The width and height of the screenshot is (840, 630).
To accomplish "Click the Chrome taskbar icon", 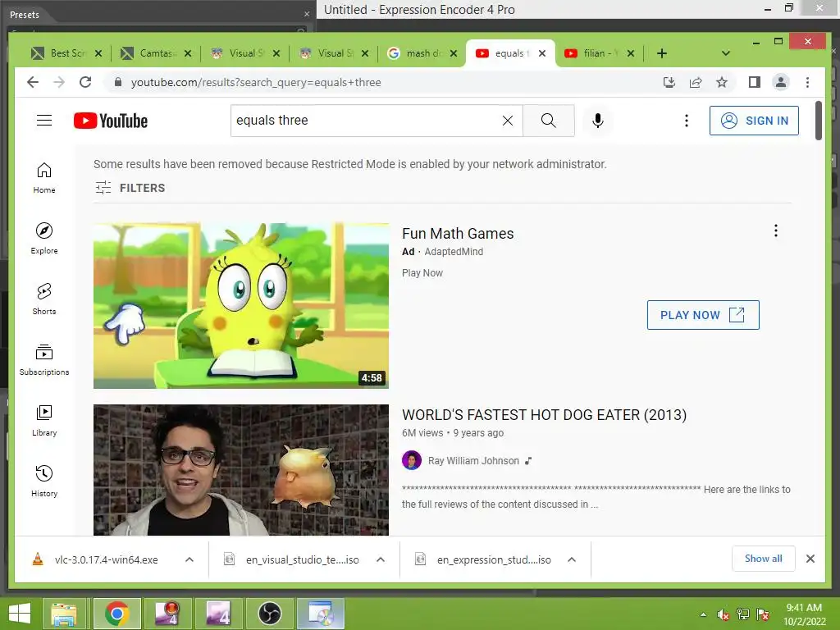I will coord(116,614).
